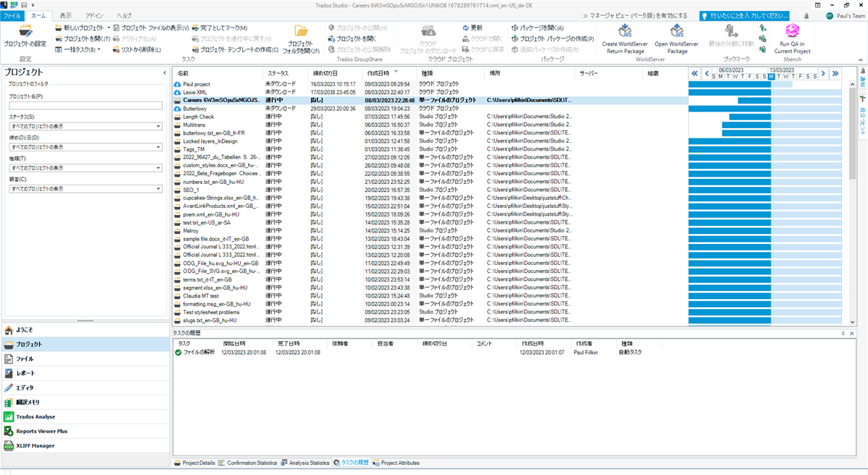The height and width of the screenshot is (475, 868).
Task: Open the 通知 (Notifications) panel
Action: (807, 14)
